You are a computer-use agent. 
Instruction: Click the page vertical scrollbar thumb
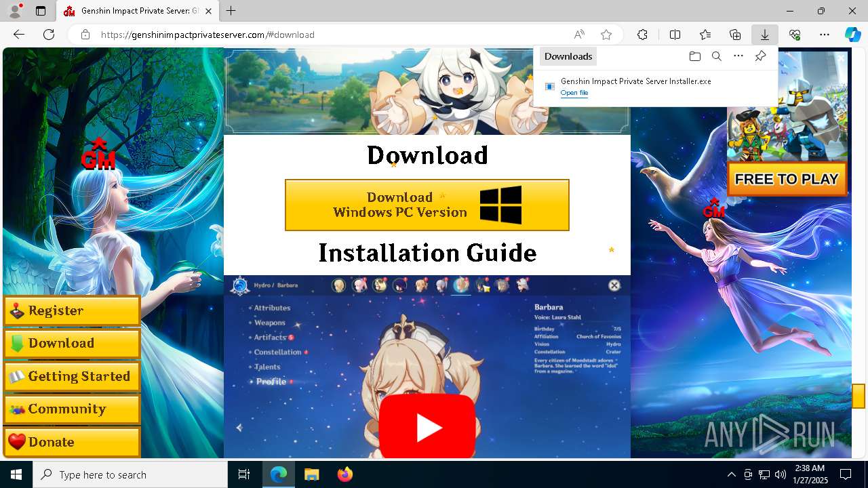click(859, 396)
